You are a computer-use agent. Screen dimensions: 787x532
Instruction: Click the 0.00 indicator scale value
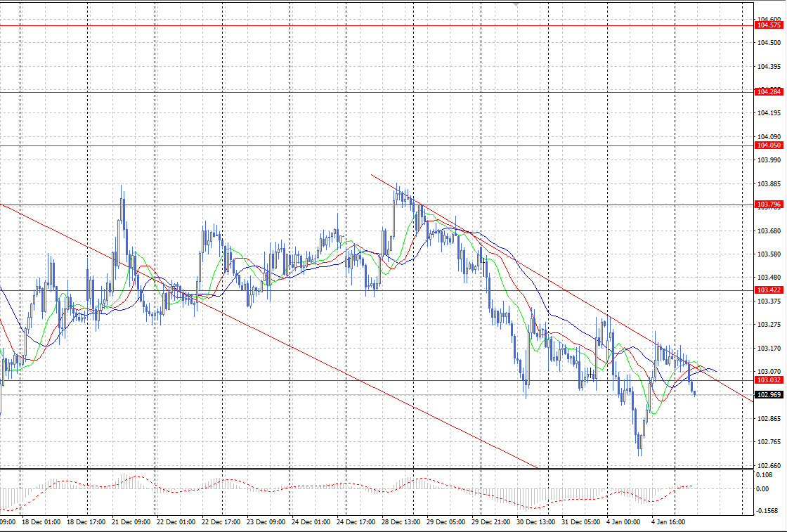763,489
